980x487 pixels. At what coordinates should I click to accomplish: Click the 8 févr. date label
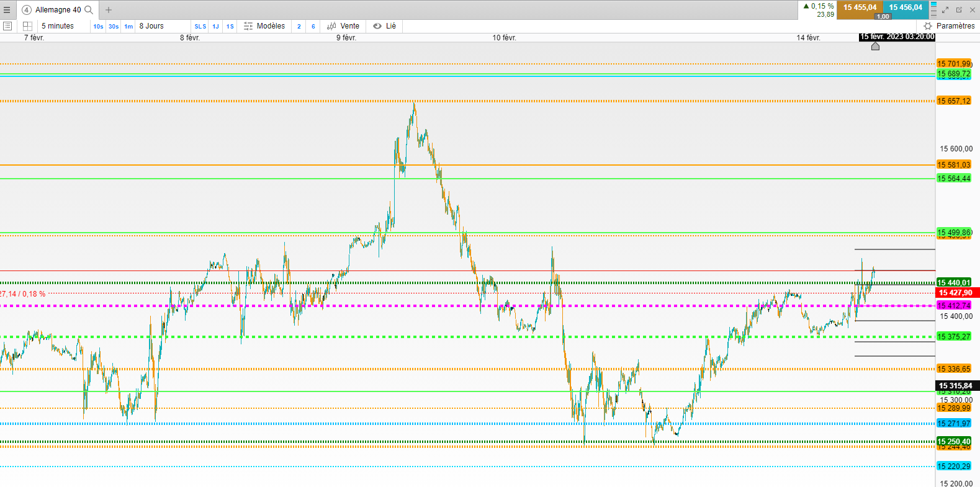190,38
